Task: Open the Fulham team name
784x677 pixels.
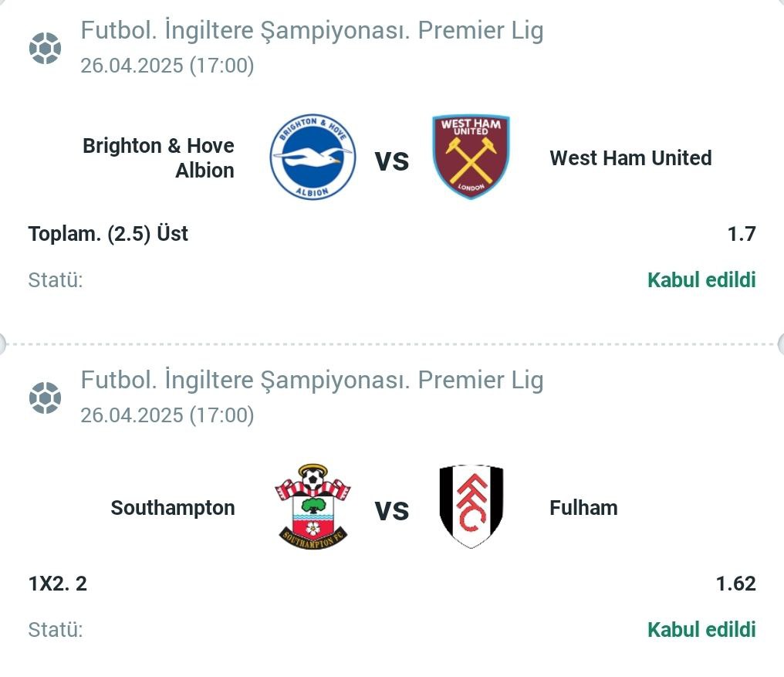Action: pos(583,508)
